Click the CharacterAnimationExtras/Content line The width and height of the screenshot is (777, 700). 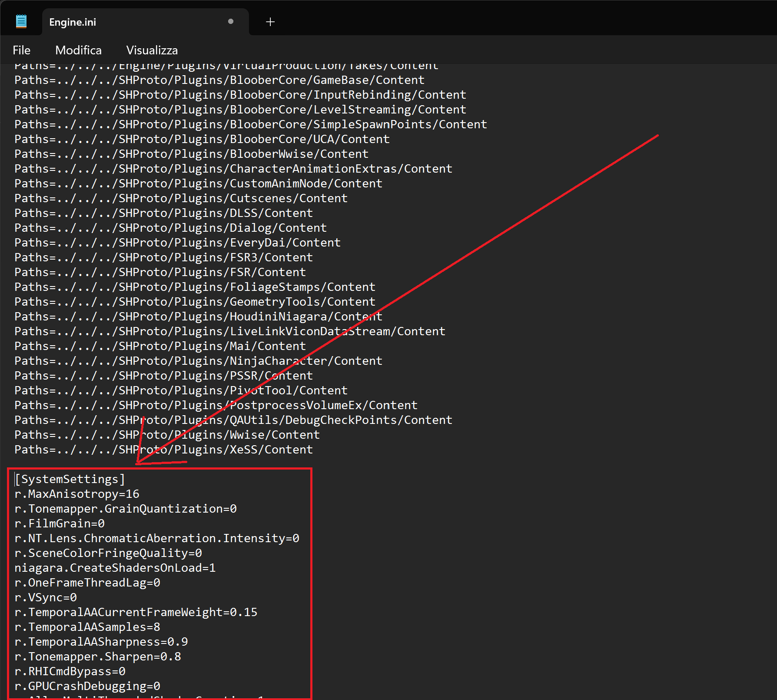tap(233, 169)
